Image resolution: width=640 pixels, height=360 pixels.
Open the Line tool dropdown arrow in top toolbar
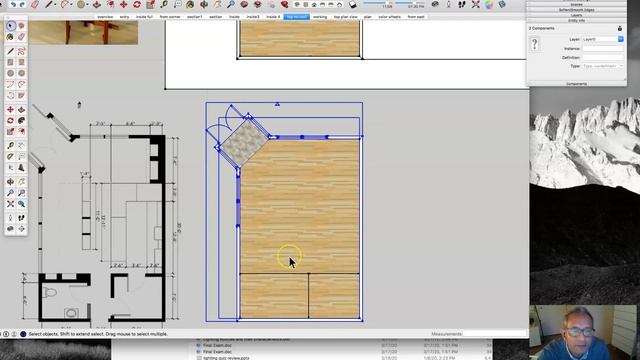pos(55,5)
